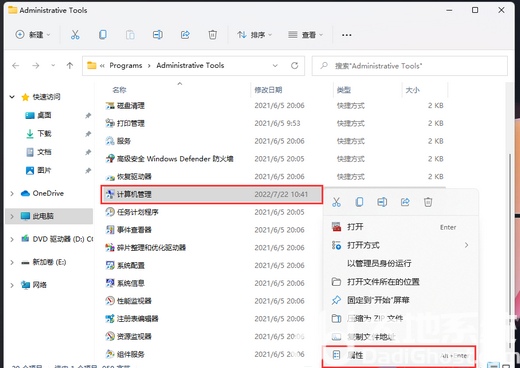520x368 pixels.
Task: Select the Windows Defender 防火墙 shortcut icon
Action: tap(110, 159)
